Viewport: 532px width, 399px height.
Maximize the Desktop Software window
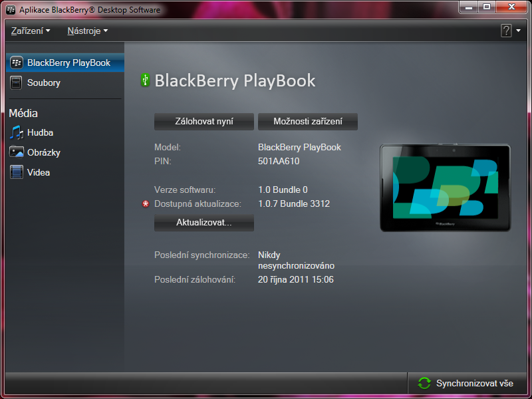[487, 7]
